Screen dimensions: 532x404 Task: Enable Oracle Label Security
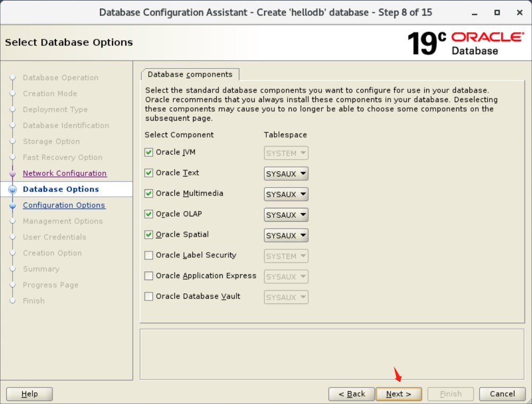pyautogui.click(x=149, y=255)
